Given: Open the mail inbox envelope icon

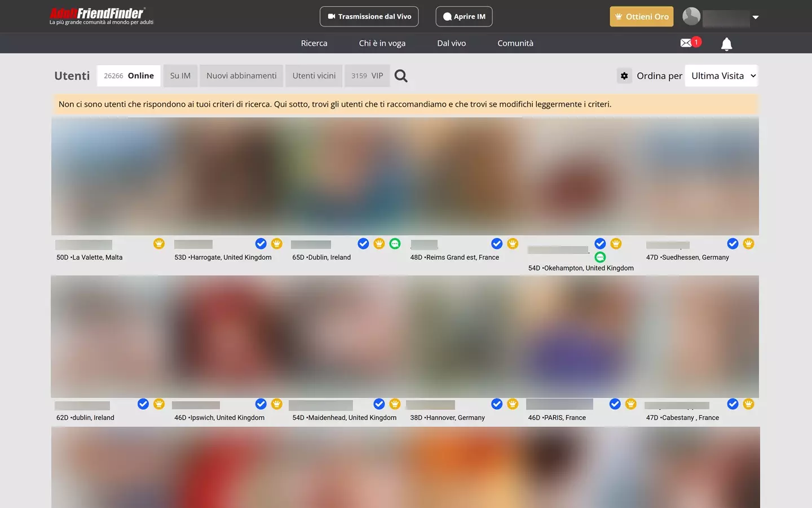Looking at the screenshot, I should pos(686,43).
